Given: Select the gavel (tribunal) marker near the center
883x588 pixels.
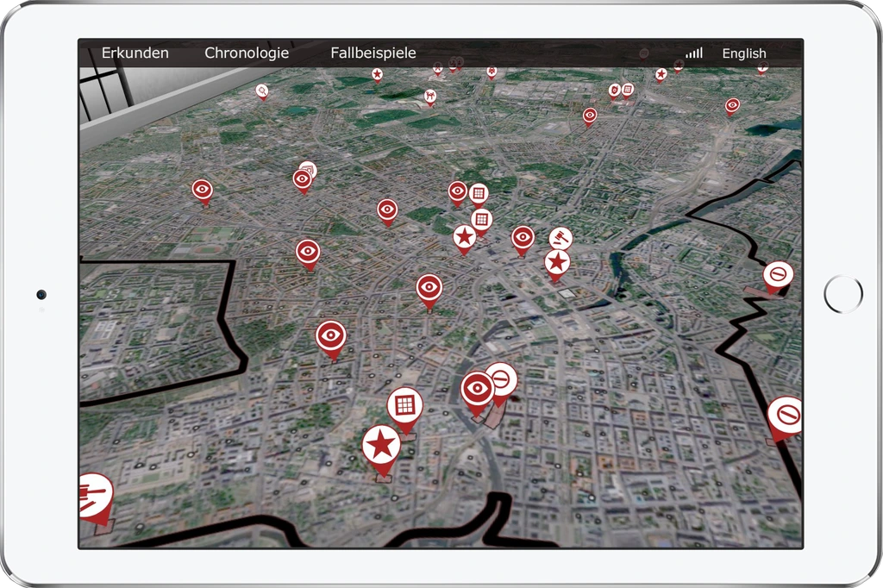Looking at the screenshot, I should tap(560, 237).
